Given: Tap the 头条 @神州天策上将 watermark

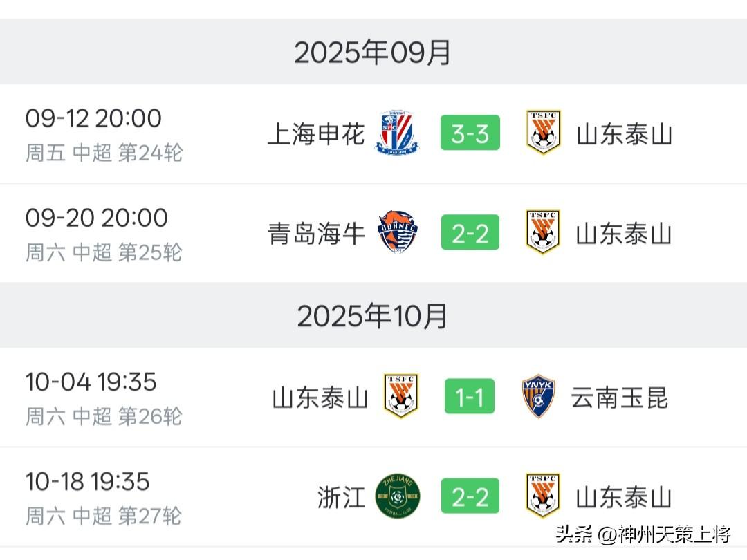Looking at the screenshot, I should (643, 534).
